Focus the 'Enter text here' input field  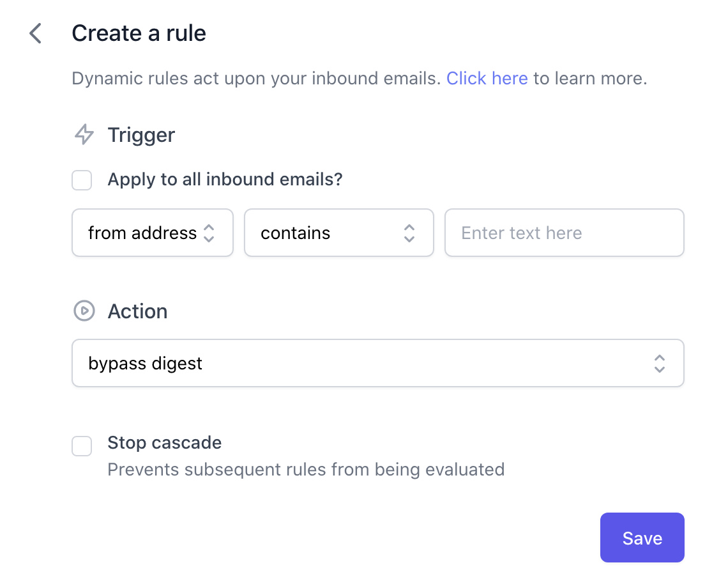564,233
